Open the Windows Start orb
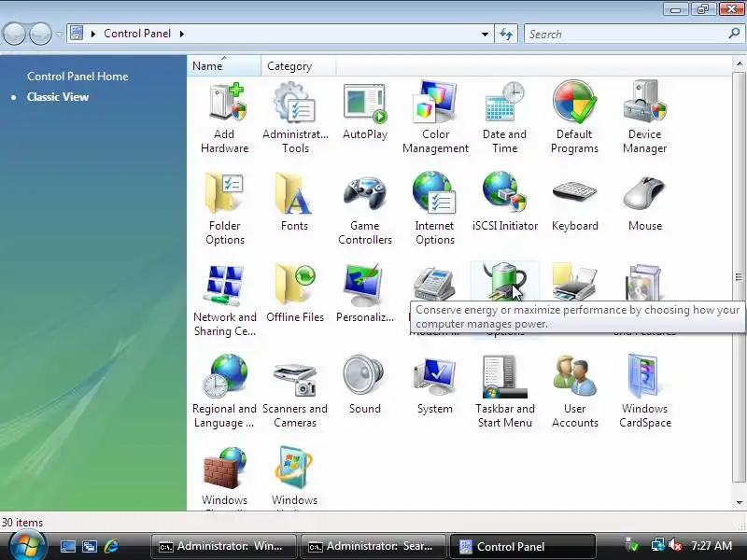This screenshot has height=560, width=747. [x=27, y=545]
